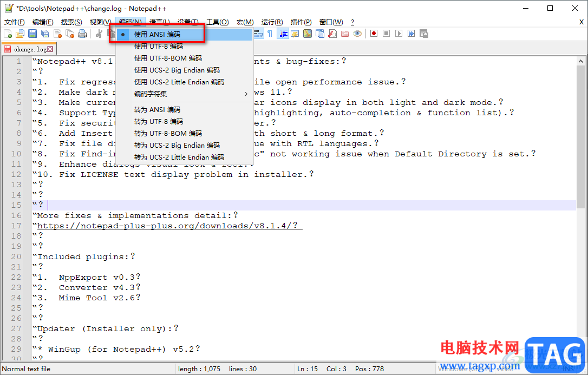Click the Close document toolbar icon
Image resolution: width=588 pixels, height=375 pixels.
57,34
